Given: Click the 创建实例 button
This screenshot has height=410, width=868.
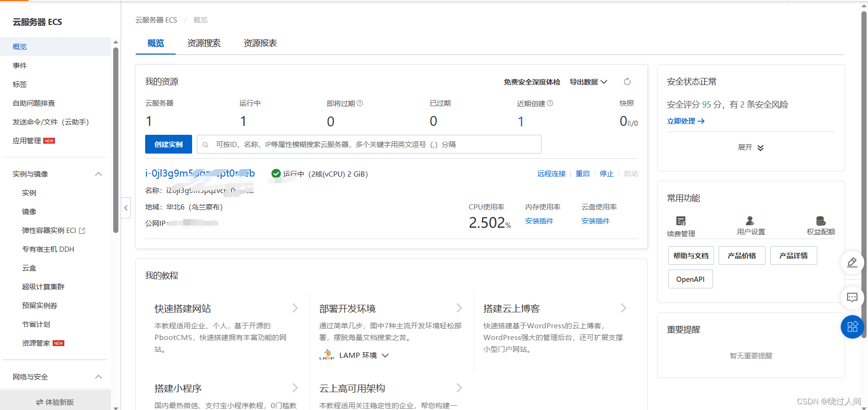Looking at the screenshot, I should point(168,144).
